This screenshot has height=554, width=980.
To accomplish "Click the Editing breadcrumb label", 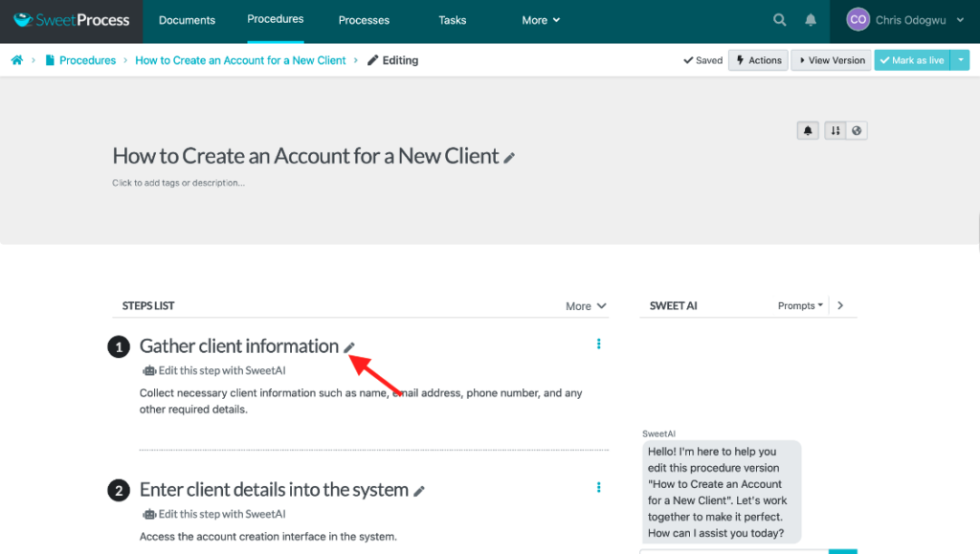I will [x=393, y=60].
